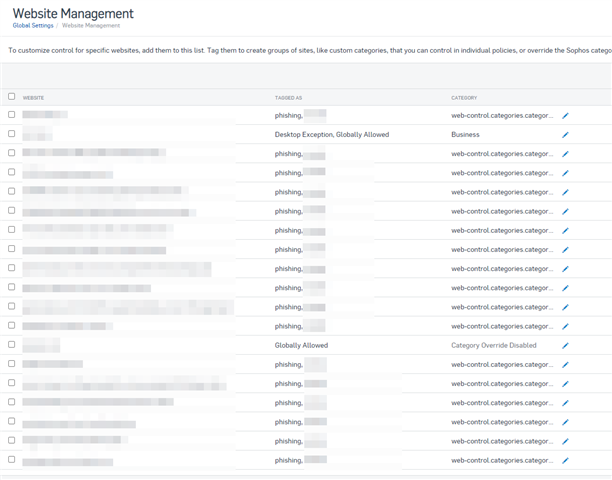Edit the phishing row just above the Globally Allowed row
Viewport: 612px width, 480px height.
(x=565, y=326)
